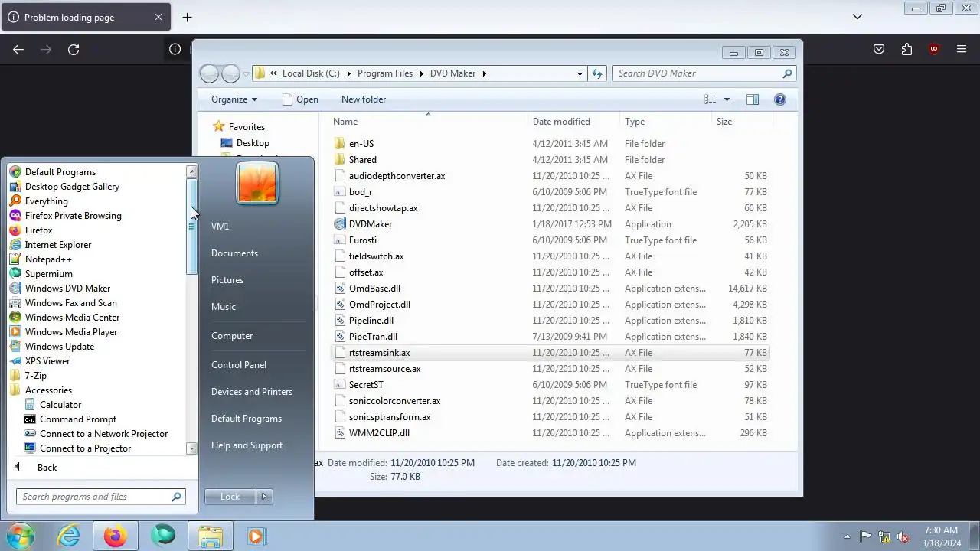Open the Everything search program
This screenshot has height=551, width=980.
46,201
